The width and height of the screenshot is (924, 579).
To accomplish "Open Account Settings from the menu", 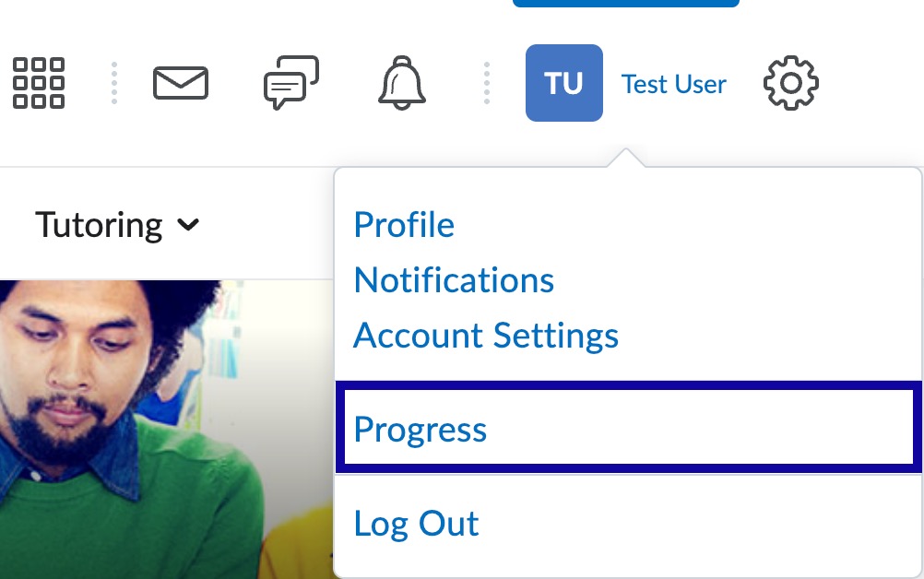I will coord(485,335).
